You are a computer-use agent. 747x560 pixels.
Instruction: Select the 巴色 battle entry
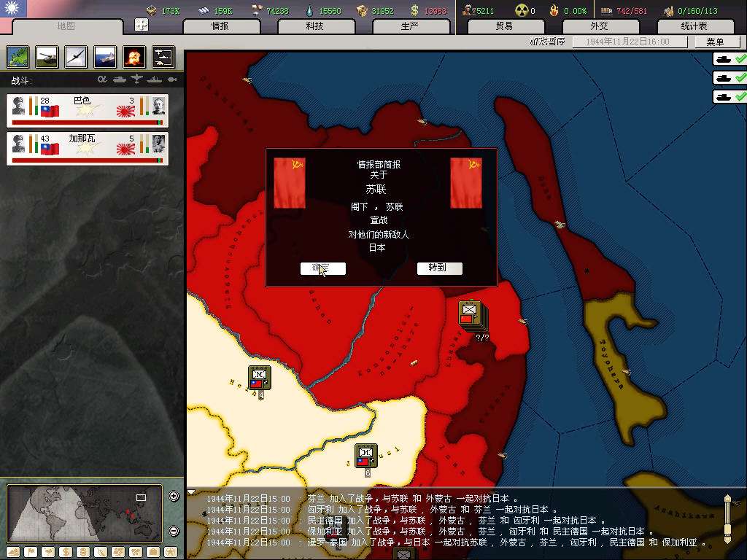click(88, 111)
